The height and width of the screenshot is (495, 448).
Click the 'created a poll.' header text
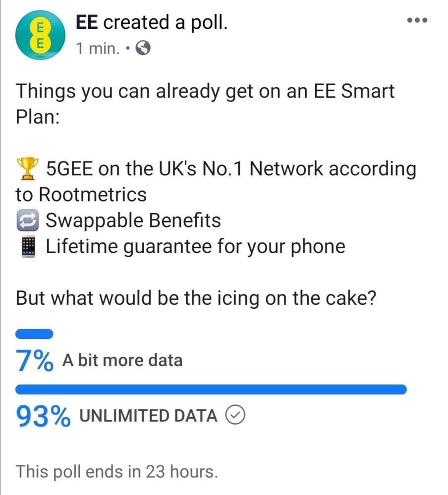(166, 22)
